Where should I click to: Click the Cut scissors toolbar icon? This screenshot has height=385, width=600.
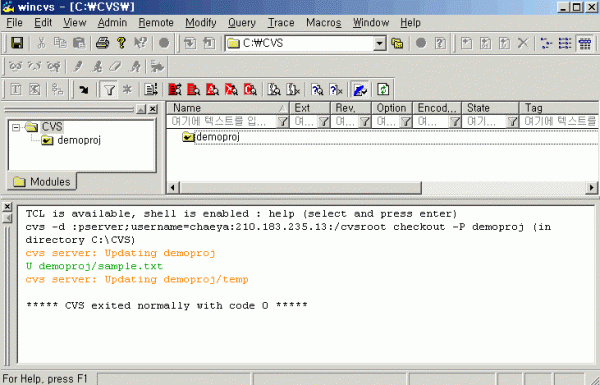coord(41,43)
